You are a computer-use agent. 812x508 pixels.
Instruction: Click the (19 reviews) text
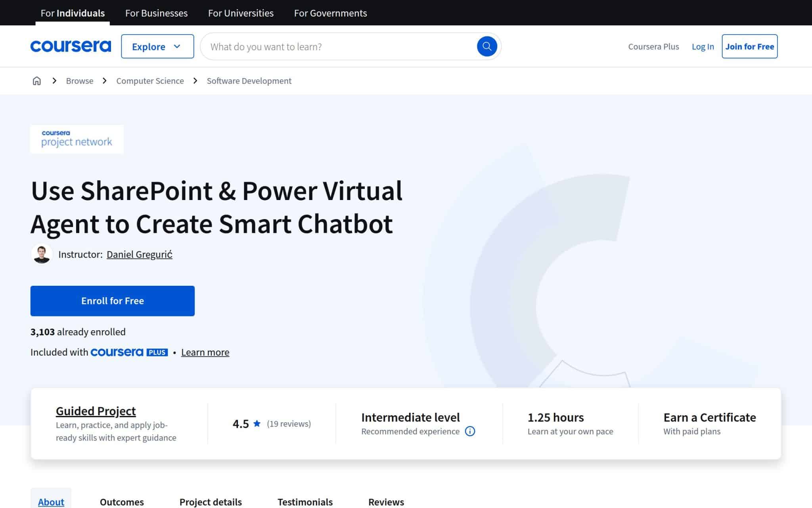click(x=289, y=424)
